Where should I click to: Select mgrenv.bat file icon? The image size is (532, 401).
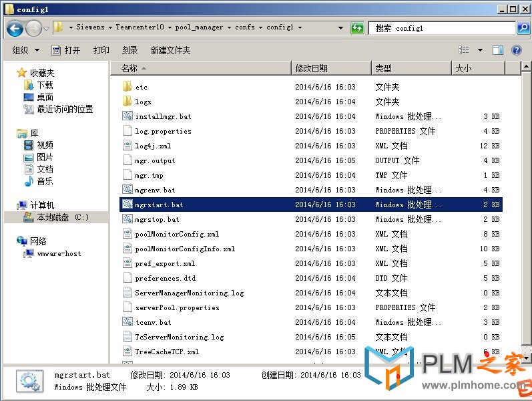click(127, 189)
